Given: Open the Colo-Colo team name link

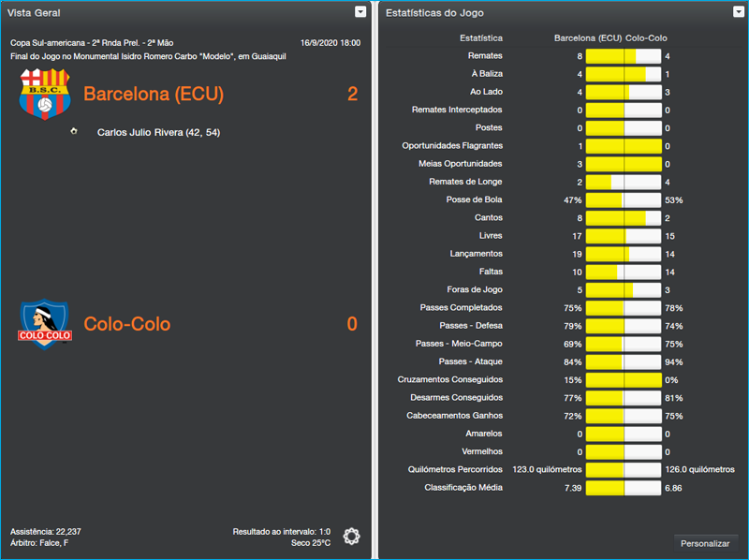Looking at the screenshot, I should click(x=127, y=325).
